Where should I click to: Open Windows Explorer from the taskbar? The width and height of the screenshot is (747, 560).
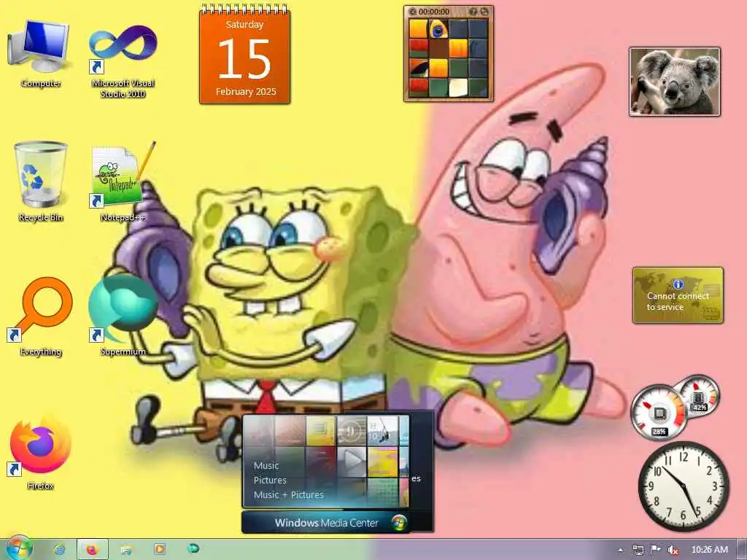point(126,550)
